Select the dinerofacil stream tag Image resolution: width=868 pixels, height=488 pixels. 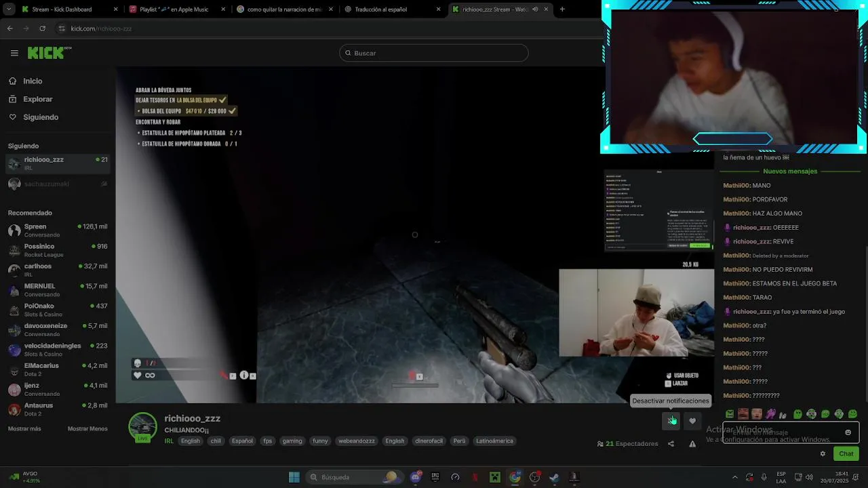(429, 441)
